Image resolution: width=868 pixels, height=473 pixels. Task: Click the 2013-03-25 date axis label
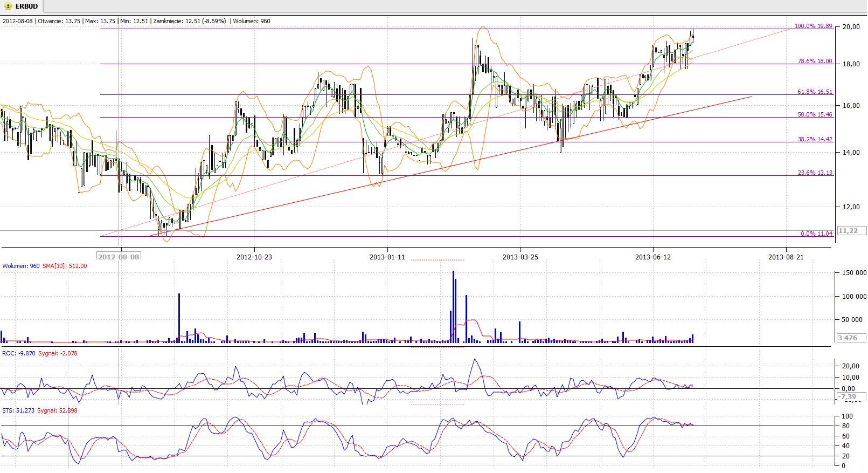click(x=520, y=257)
